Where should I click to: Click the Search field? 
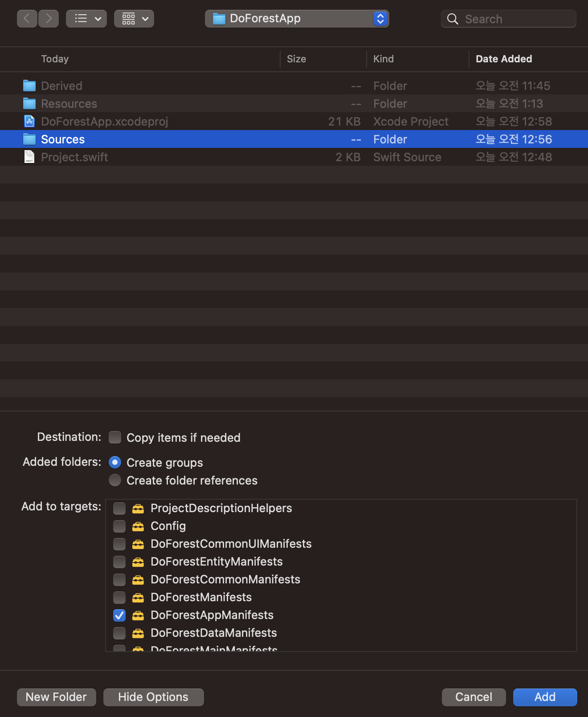(509, 19)
